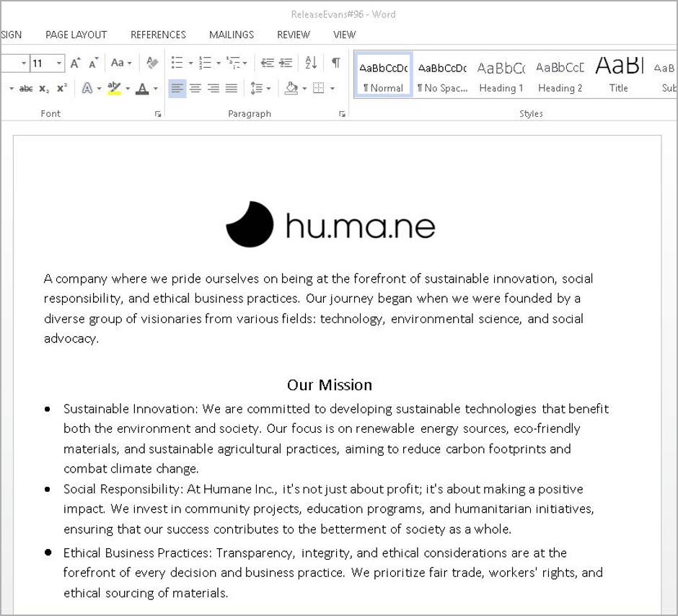
Task: Toggle superscript formatting
Action: [62, 89]
